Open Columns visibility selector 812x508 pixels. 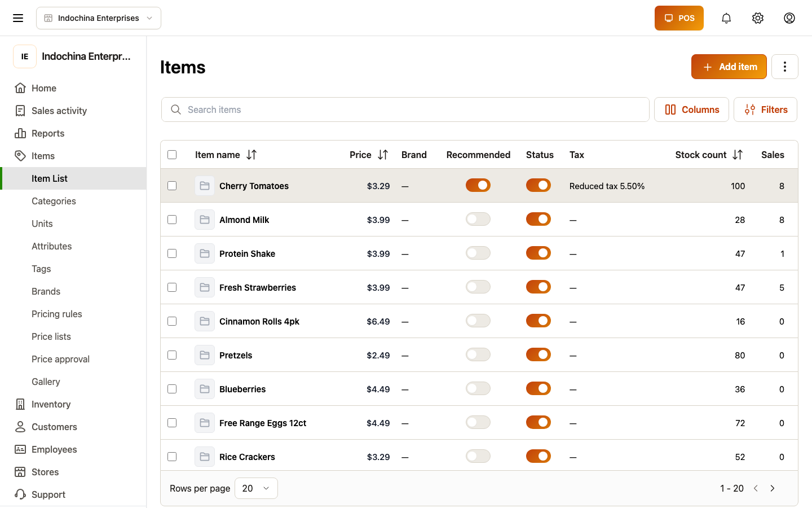(x=691, y=110)
